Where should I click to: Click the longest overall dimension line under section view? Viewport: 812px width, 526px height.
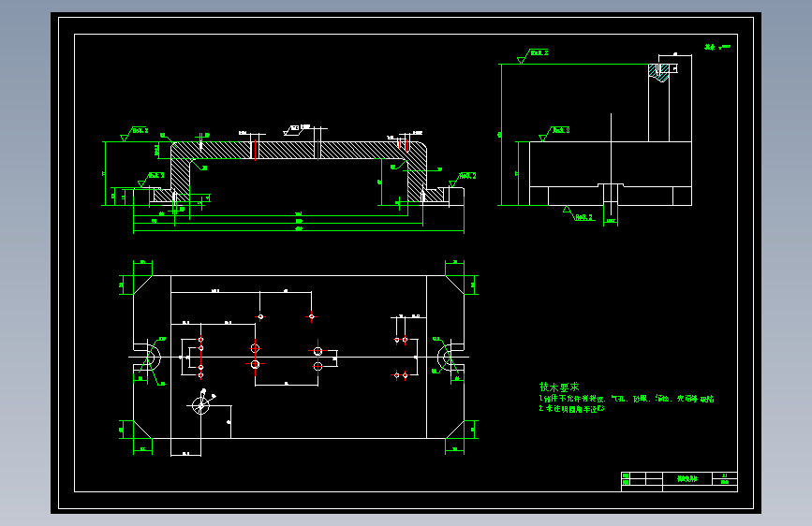tap(299, 231)
